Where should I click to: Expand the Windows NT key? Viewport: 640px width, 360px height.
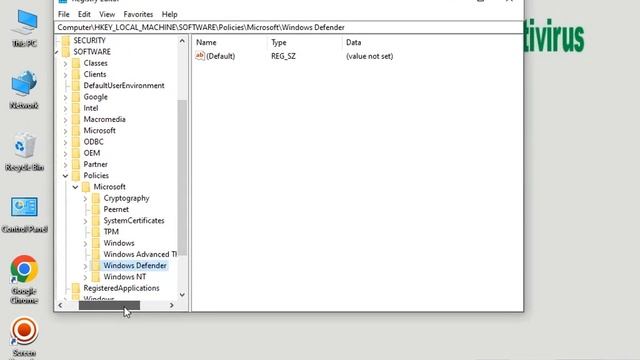pos(85,277)
